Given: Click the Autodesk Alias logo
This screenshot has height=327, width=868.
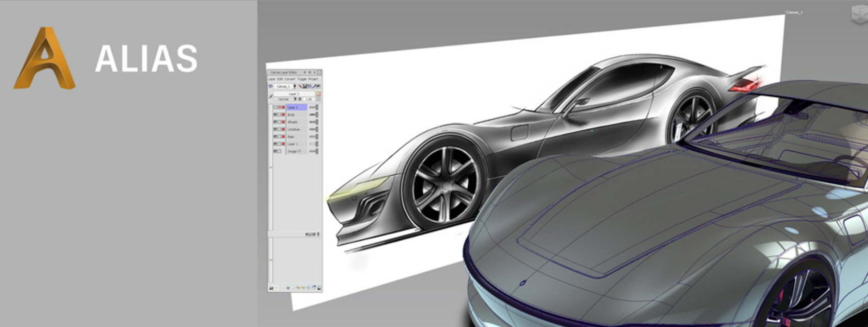Looking at the screenshot, I should click(x=44, y=58).
